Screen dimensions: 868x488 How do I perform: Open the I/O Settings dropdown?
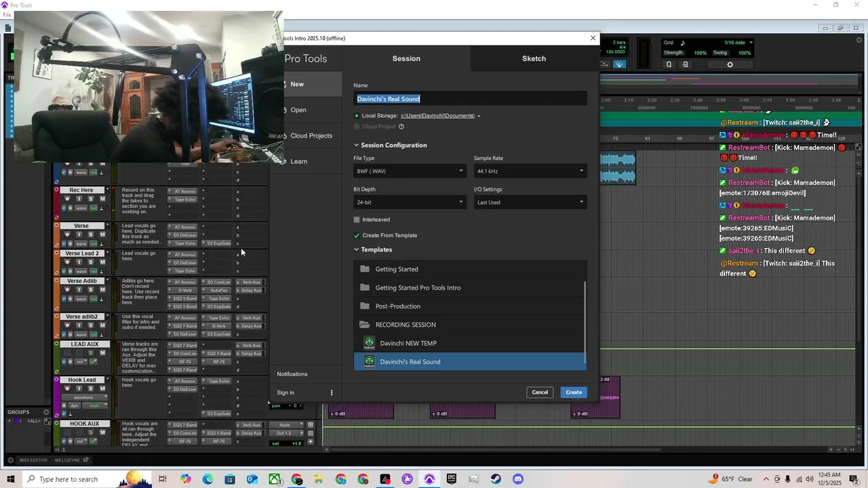[x=530, y=202]
